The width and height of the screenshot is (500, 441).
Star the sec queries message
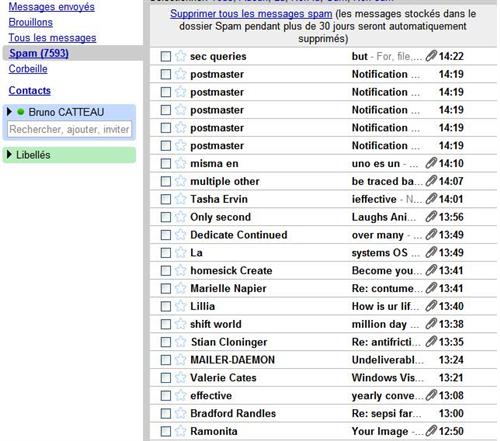pos(180,56)
